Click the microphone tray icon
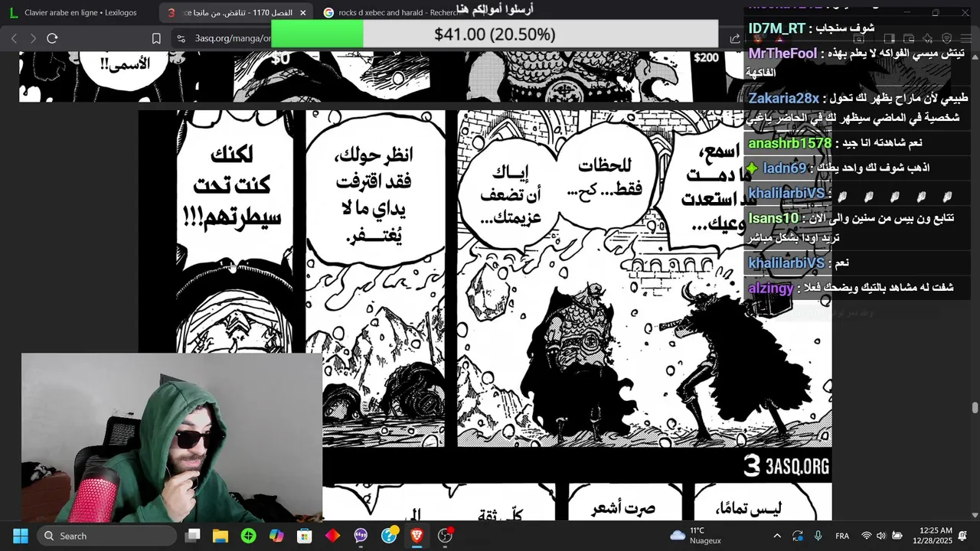980x551 pixels. [818, 536]
